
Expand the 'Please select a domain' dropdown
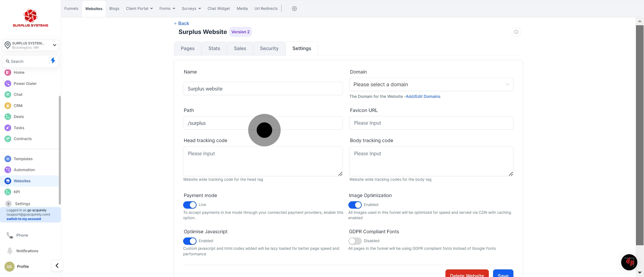click(x=431, y=84)
